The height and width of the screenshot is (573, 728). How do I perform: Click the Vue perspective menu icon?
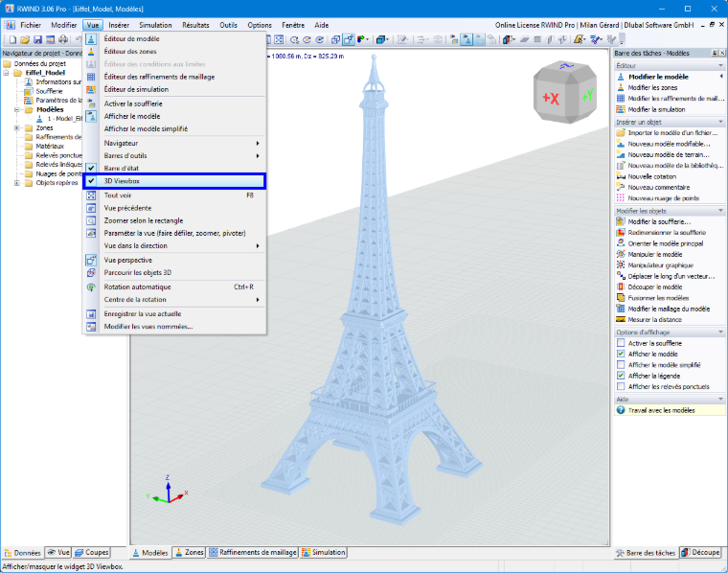point(91,260)
